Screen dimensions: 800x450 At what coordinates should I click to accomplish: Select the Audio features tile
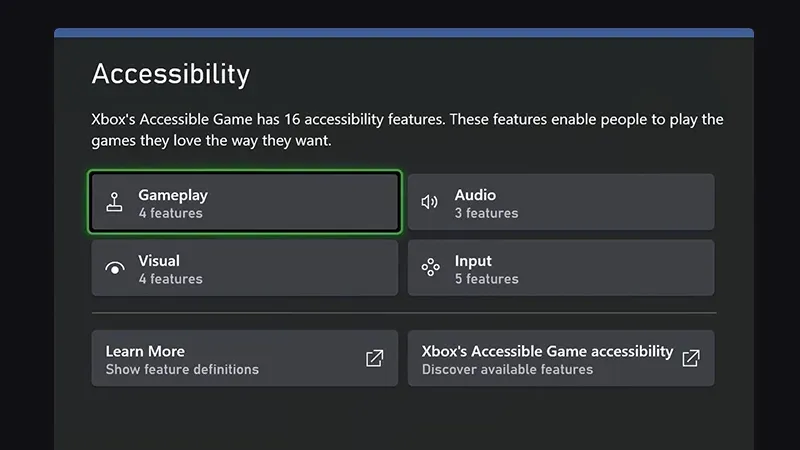pos(561,202)
